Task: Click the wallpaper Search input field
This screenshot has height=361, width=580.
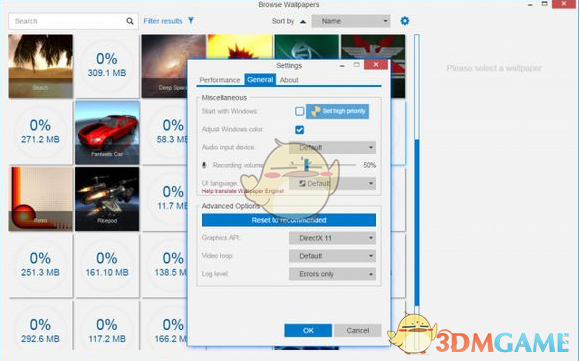Action: click(67, 21)
